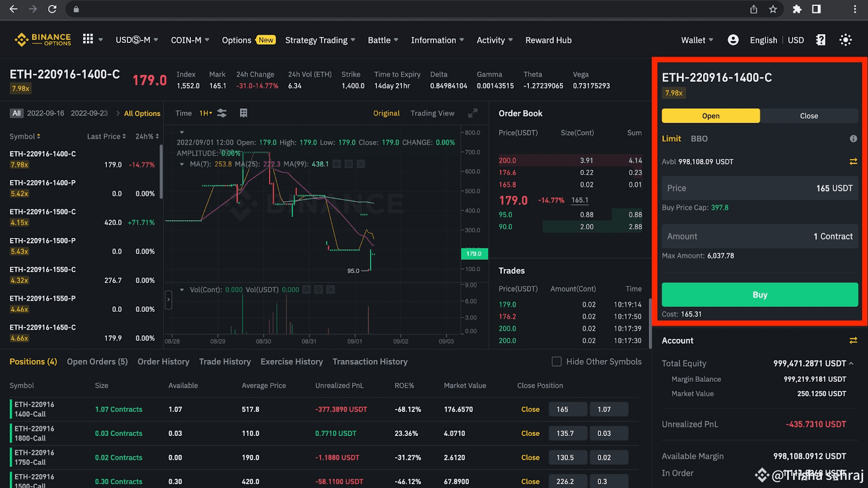Image resolution: width=868 pixels, height=488 pixels.
Task: Expand the Wallet dropdown menu
Action: 697,40
